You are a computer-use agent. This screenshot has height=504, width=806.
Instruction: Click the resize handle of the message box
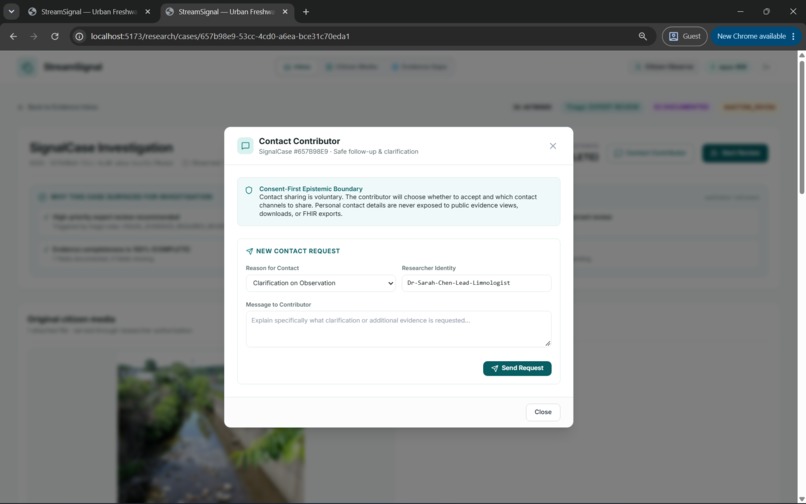click(547, 343)
